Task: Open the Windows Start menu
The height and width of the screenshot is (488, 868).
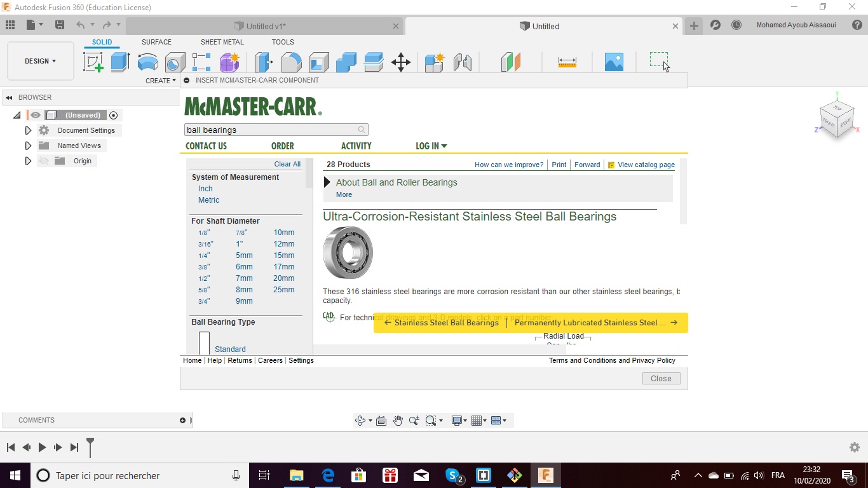Action: coord(15,475)
